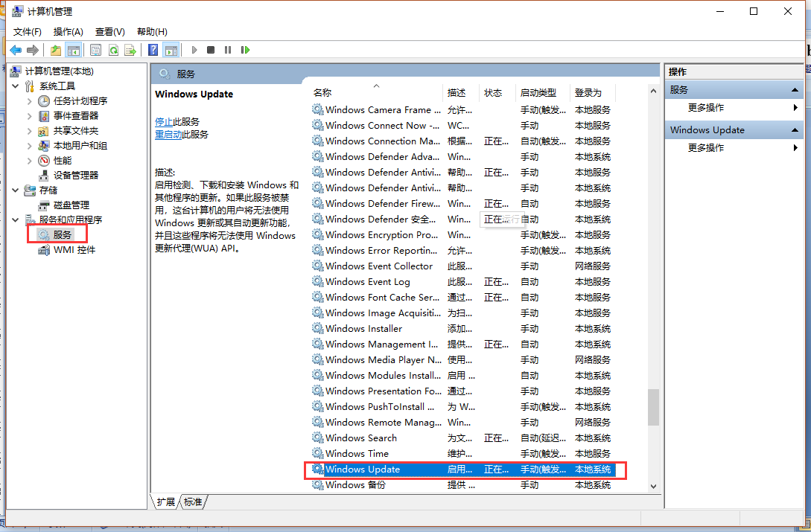The width and height of the screenshot is (811, 532).
Task: Select the Windows Update service row
Action: coord(463,469)
